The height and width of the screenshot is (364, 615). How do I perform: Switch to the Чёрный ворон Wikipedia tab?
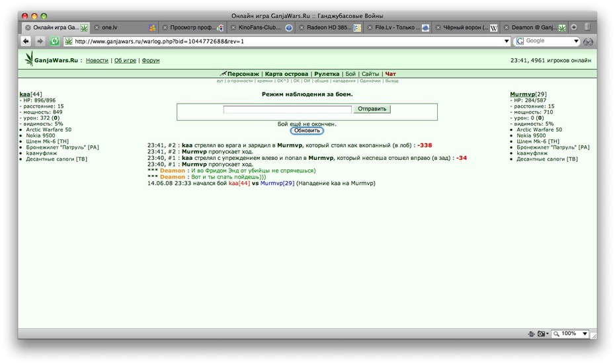click(466, 28)
